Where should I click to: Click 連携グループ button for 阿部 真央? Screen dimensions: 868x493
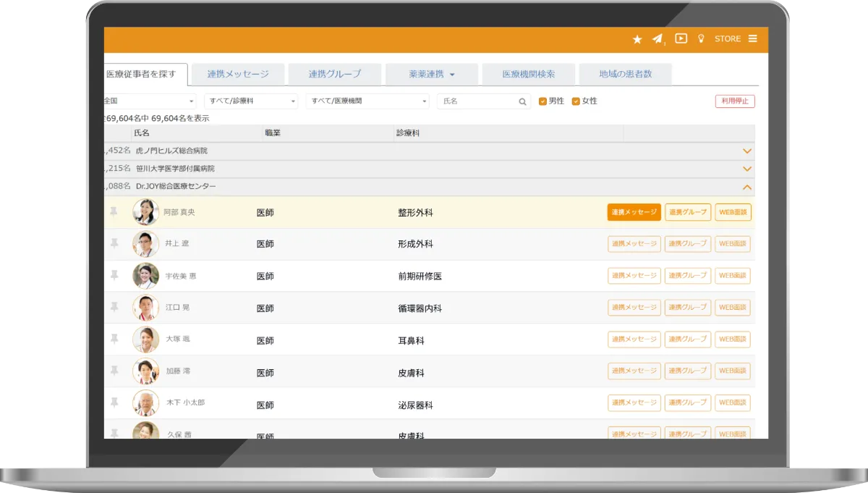pyautogui.click(x=688, y=212)
